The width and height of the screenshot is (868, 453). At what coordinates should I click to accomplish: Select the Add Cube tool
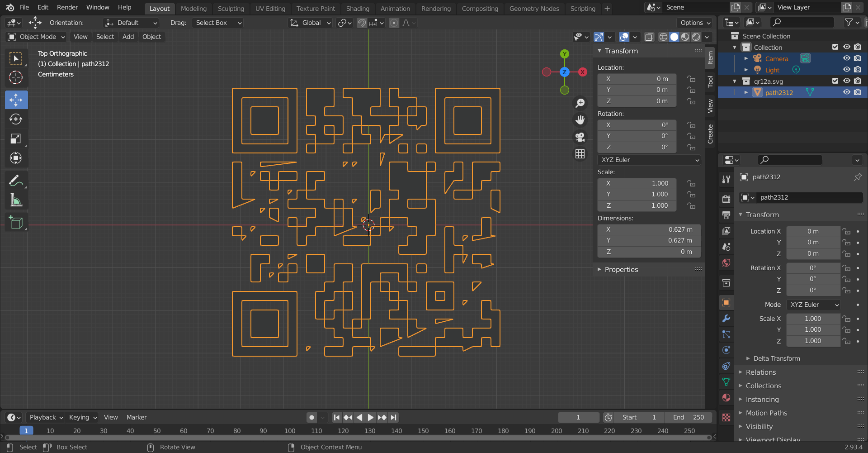click(x=16, y=223)
